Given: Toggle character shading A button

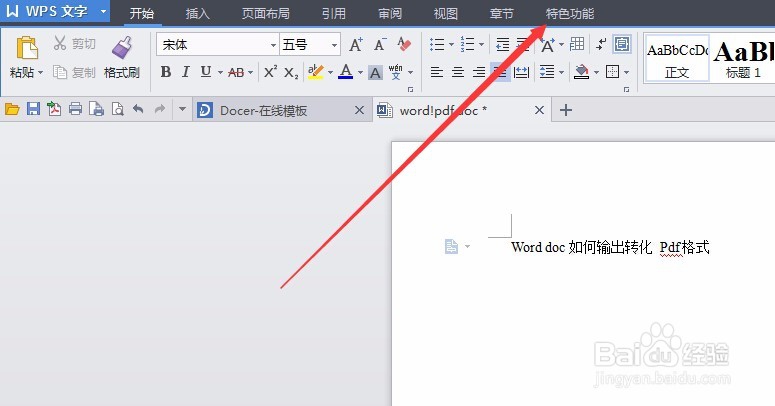Looking at the screenshot, I should pyautogui.click(x=375, y=73).
